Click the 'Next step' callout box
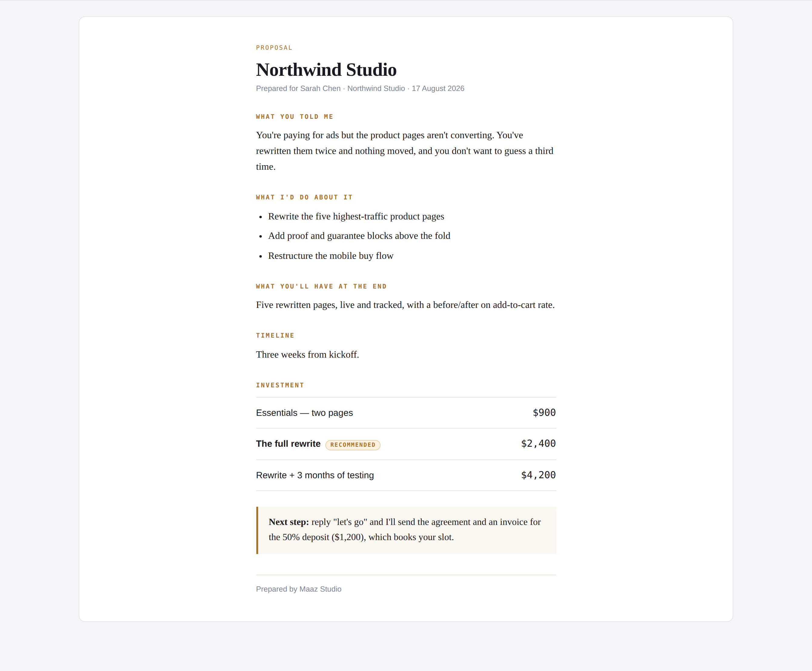The height and width of the screenshot is (671, 812). [406, 530]
